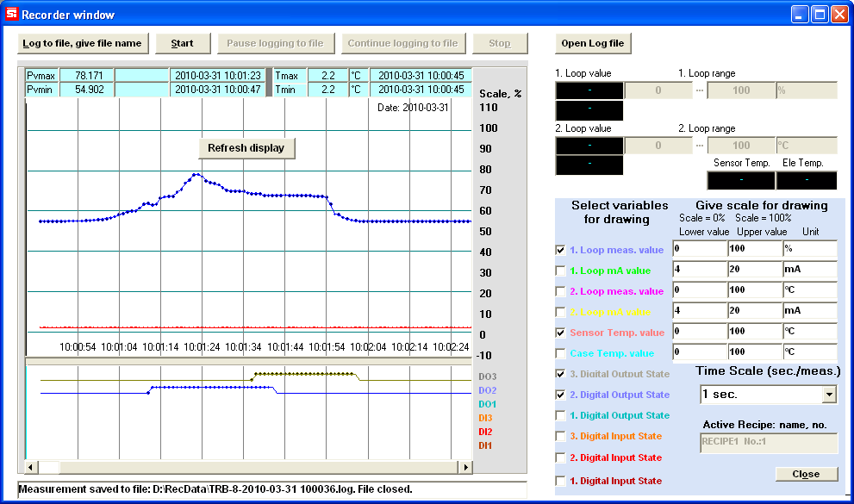Uncheck 2. Digital Output State checkbox
Image resolution: width=854 pixels, height=504 pixels.
pos(560,395)
